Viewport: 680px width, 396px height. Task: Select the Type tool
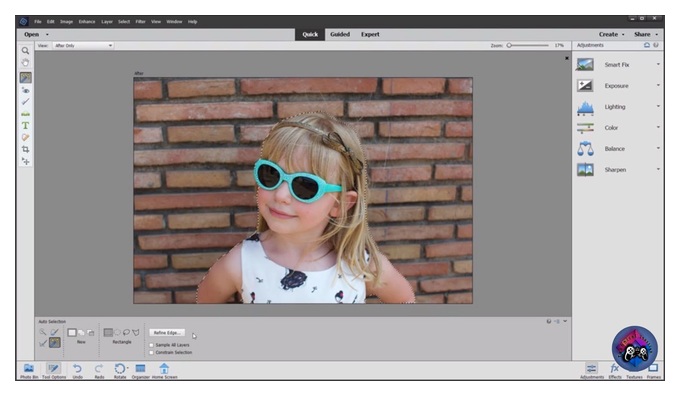pyautogui.click(x=26, y=126)
